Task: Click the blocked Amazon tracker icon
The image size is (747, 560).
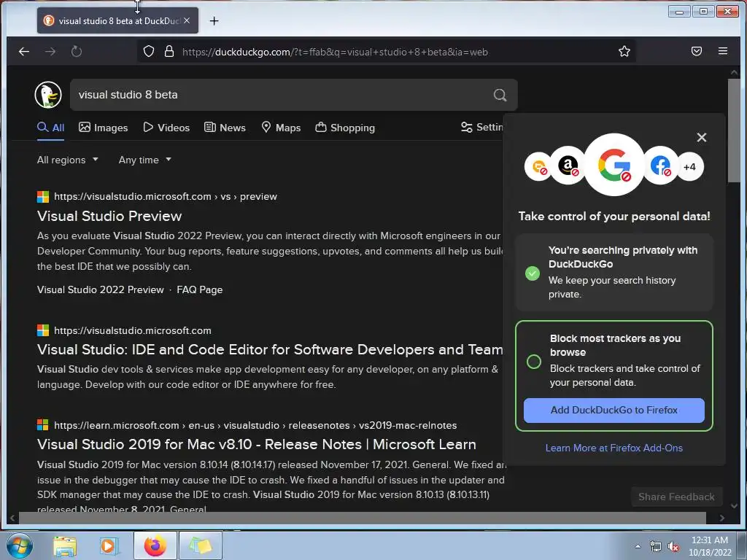Action: click(568, 166)
